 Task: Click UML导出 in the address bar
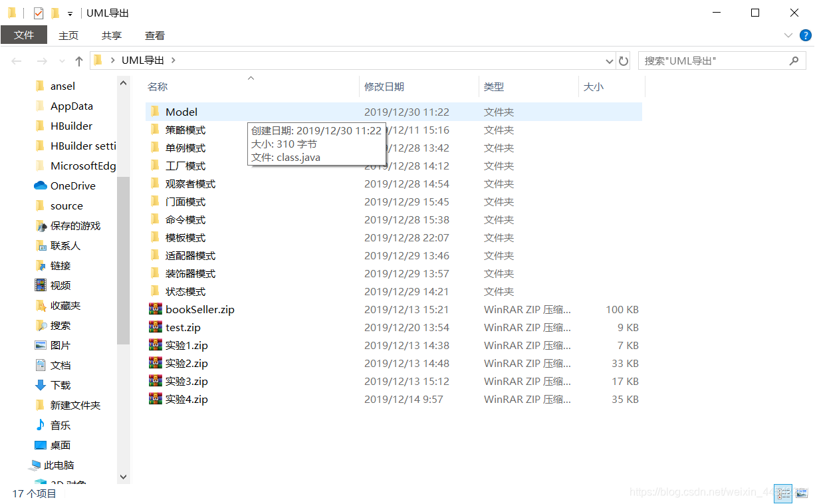click(142, 60)
